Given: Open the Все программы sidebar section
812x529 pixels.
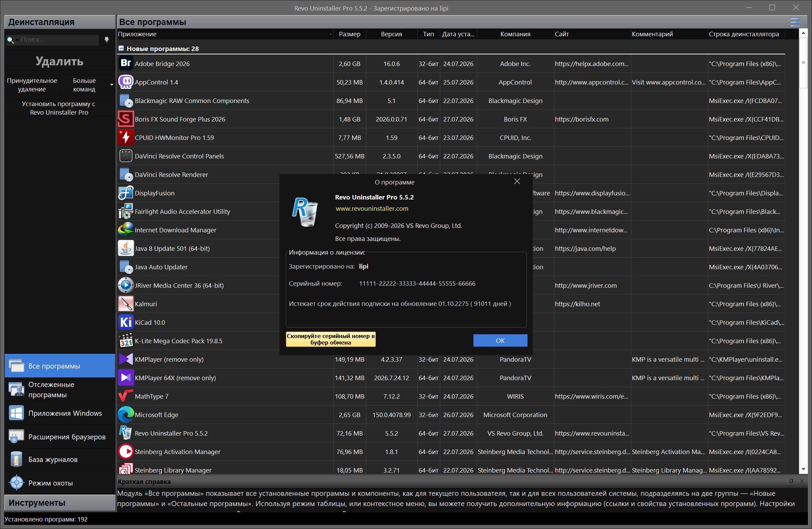Looking at the screenshot, I should coord(60,366).
